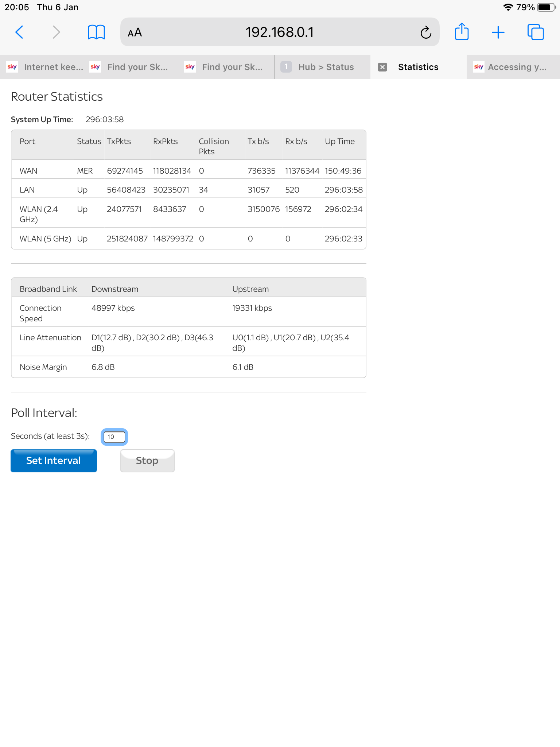The width and height of the screenshot is (560, 747).
Task: Select upstream noise margin 6.1 dB
Action: pos(243,367)
